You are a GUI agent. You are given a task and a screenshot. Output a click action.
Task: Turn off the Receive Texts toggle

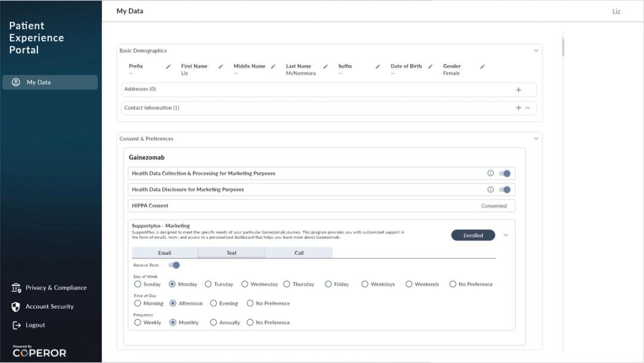(x=175, y=264)
